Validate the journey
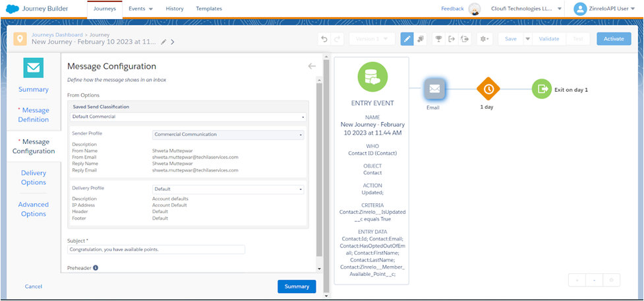Screen dimensions: 644x301 click(x=549, y=39)
